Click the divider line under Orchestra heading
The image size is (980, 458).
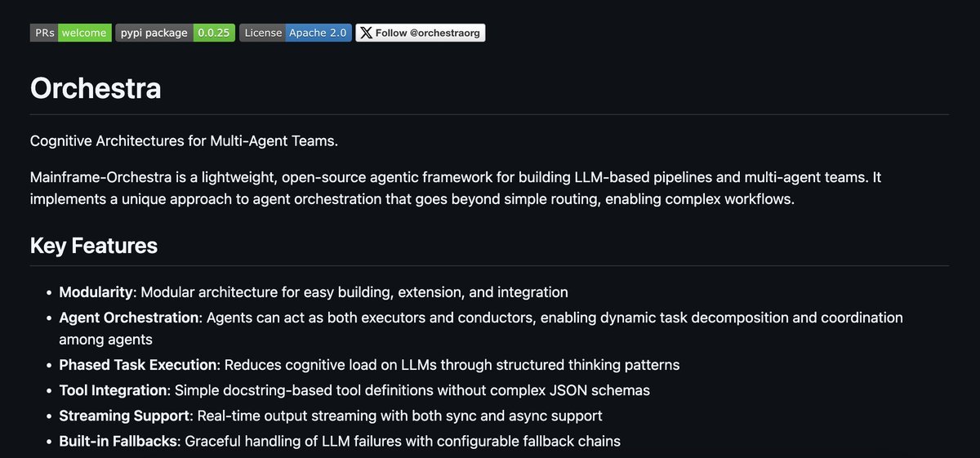[489, 114]
